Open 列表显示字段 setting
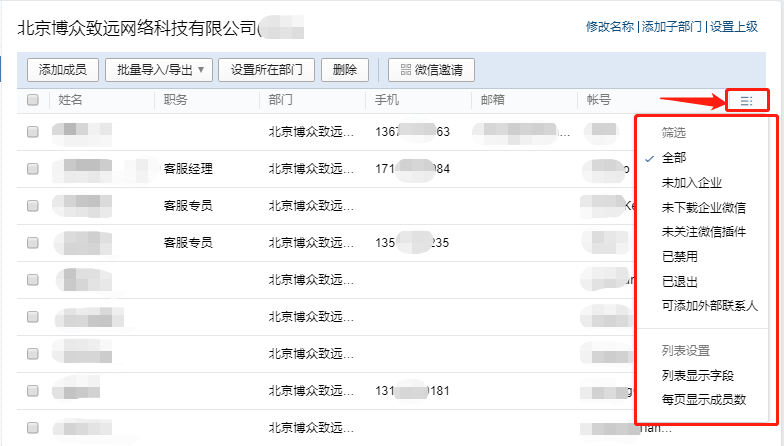Image resolution: width=784 pixels, height=446 pixels. point(698,375)
